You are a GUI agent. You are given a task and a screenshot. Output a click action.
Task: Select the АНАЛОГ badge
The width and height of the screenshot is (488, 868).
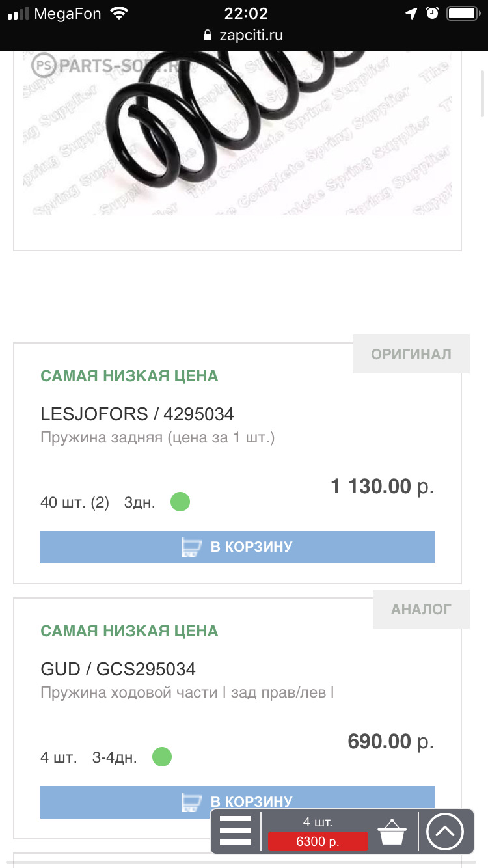(420, 609)
